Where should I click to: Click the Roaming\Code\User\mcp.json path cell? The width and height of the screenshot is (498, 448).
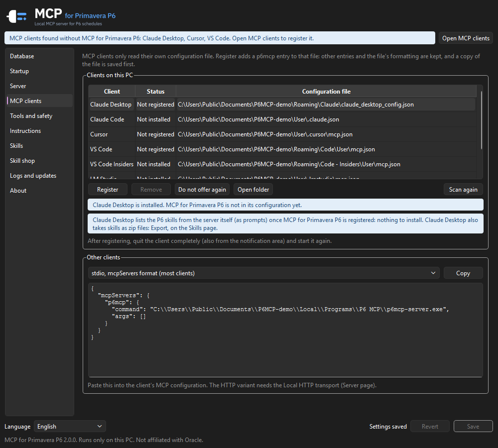[326, 149]
